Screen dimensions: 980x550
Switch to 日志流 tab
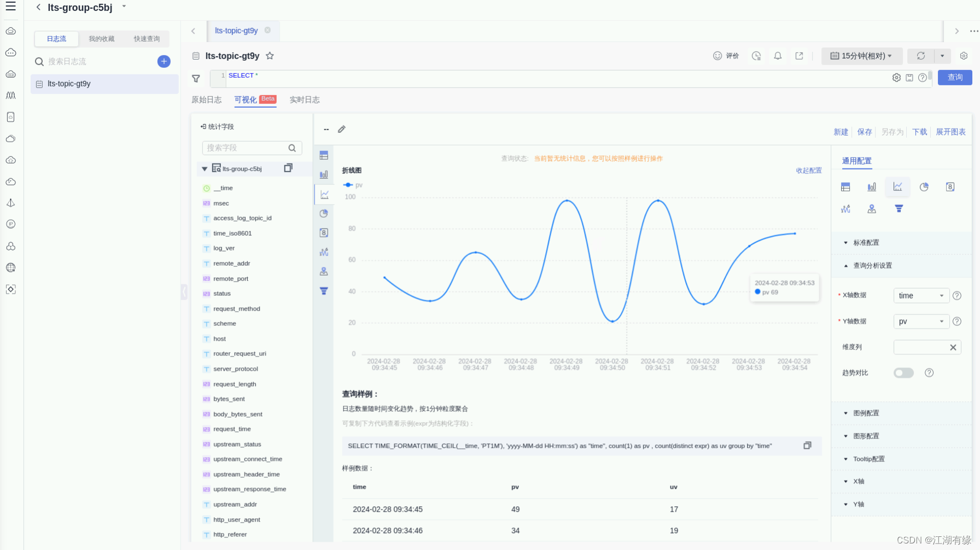click(56, 39)
